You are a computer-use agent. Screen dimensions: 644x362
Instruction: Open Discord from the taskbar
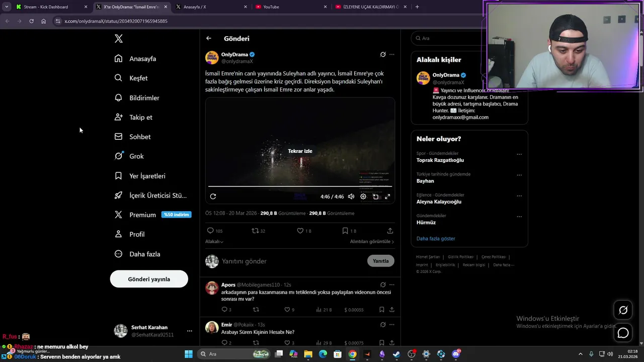pos(456,354)
